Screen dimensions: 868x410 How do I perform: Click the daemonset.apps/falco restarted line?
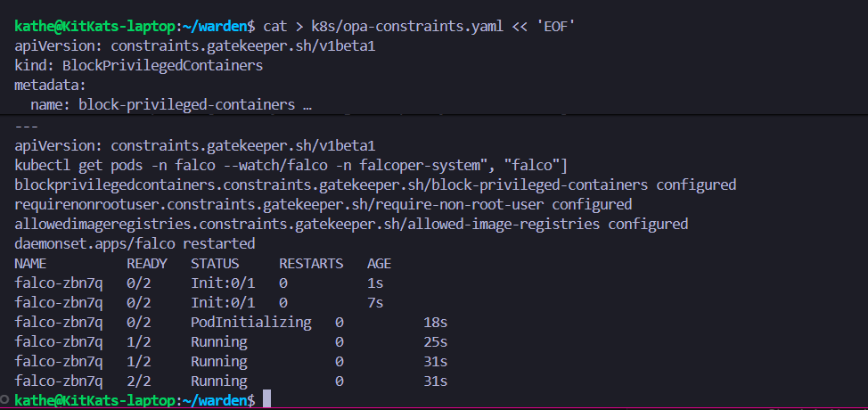coord(135,244)
